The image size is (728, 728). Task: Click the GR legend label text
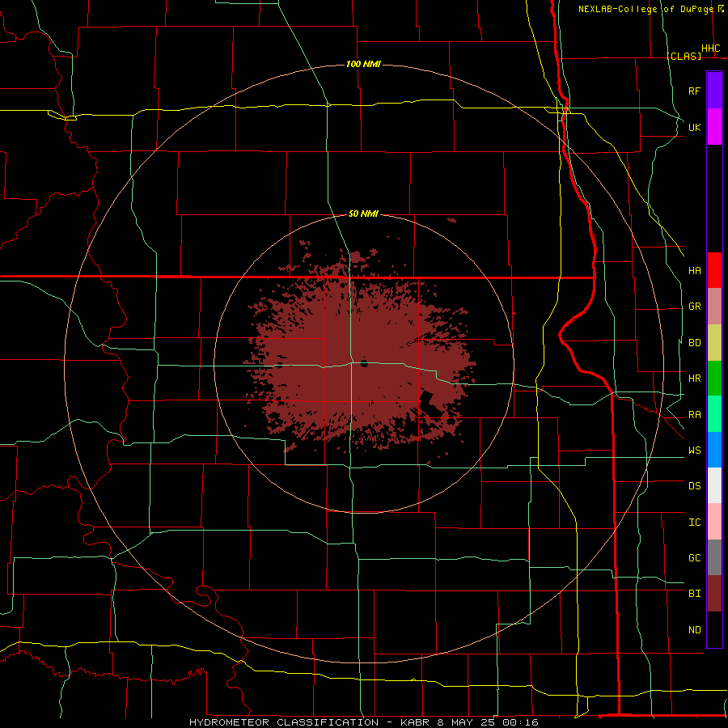tap(695, 307)
